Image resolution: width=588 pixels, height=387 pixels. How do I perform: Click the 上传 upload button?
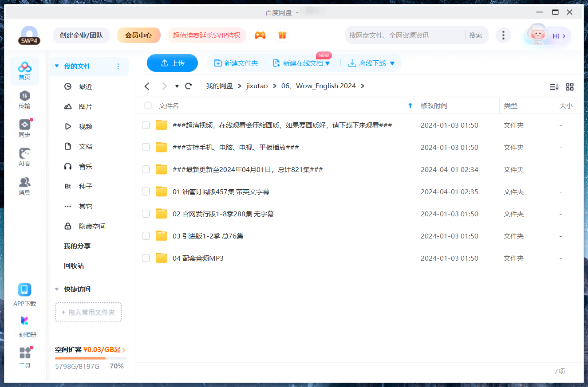point(172,63)
